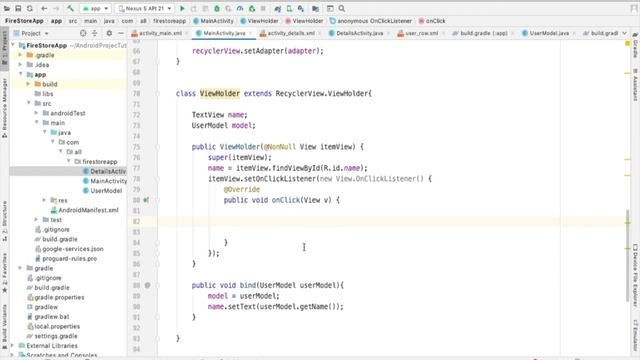Open Search Everywhere magnifier icon
The width and height of the screenshot is (640, 360).
coord(342,8)
